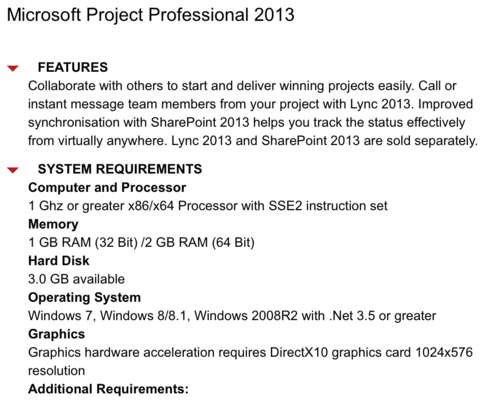500x400 pixels.
Task: Click the Hard Disk subheading
Action: (59, 261)
